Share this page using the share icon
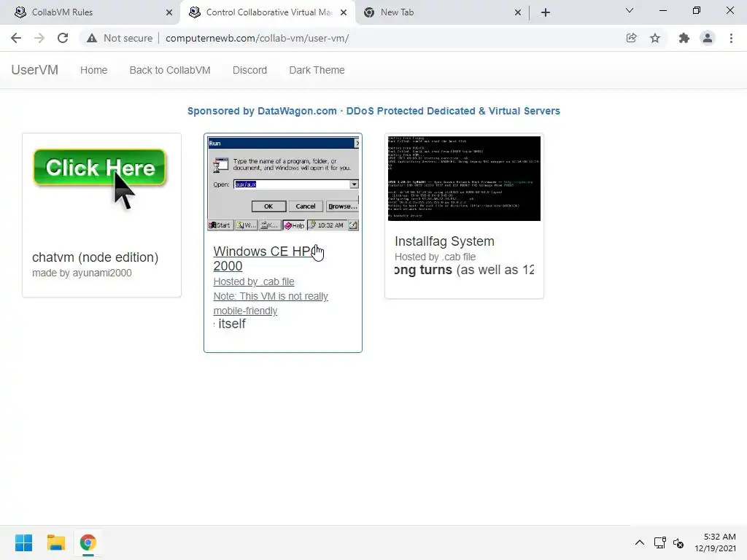The image size is (747, 560). [631, 38]
